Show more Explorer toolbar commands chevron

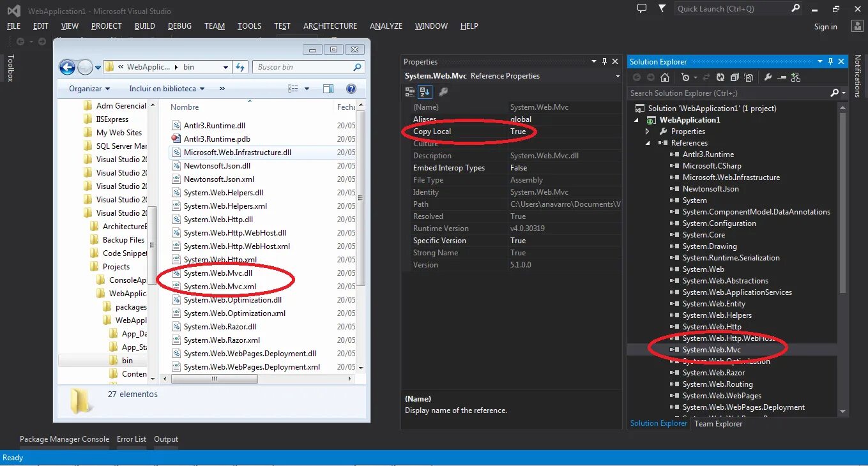tap(222, 89)
